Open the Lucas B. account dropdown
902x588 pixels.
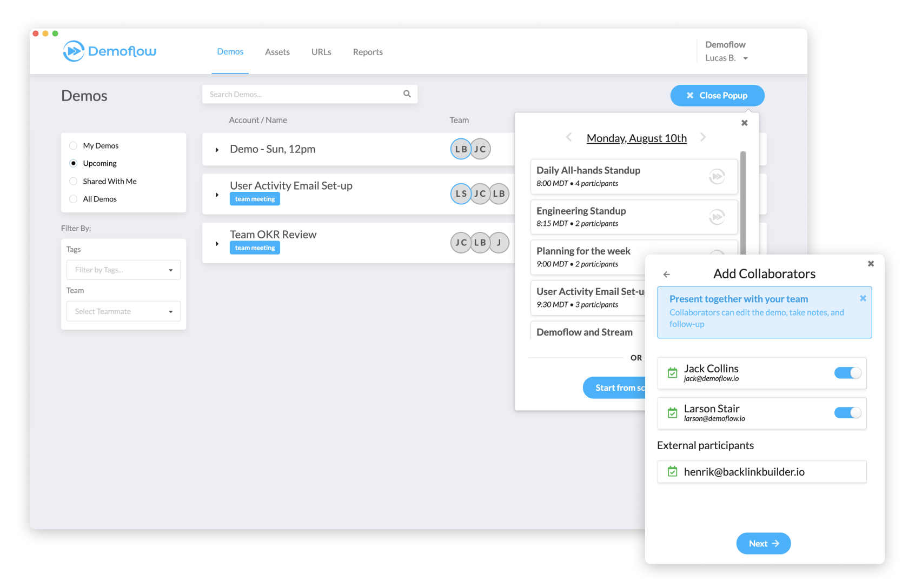[x=726, y=58]
